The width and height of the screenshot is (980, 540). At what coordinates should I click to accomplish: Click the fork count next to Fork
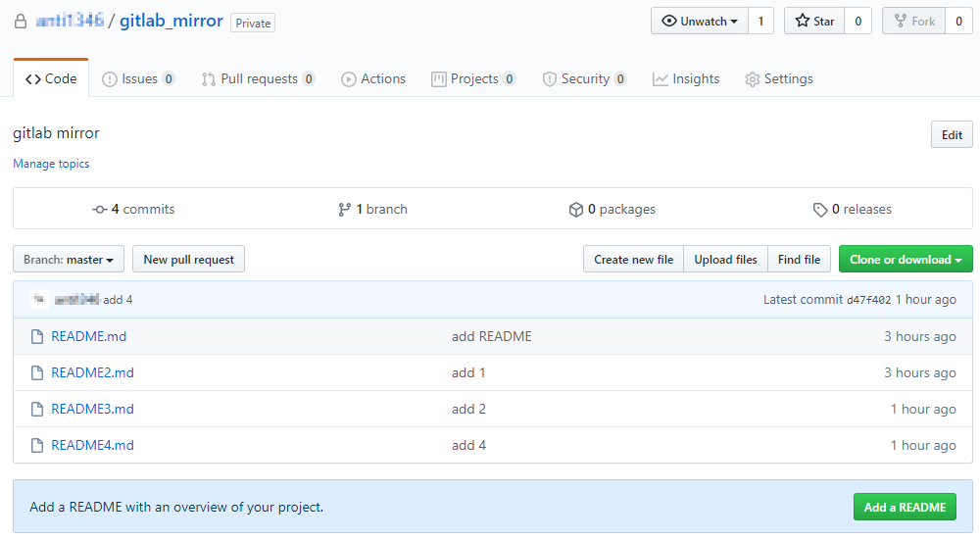[958, 22]
